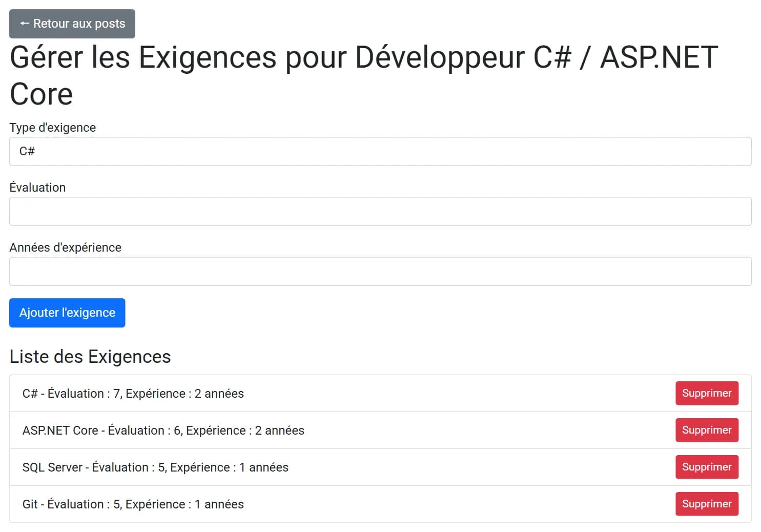Image resolution: width=761 pixels, height=532 pixels.
Task: Click the text 'C# - Évaluation : 7, Expérience : 2 années'
Action: 133,394
